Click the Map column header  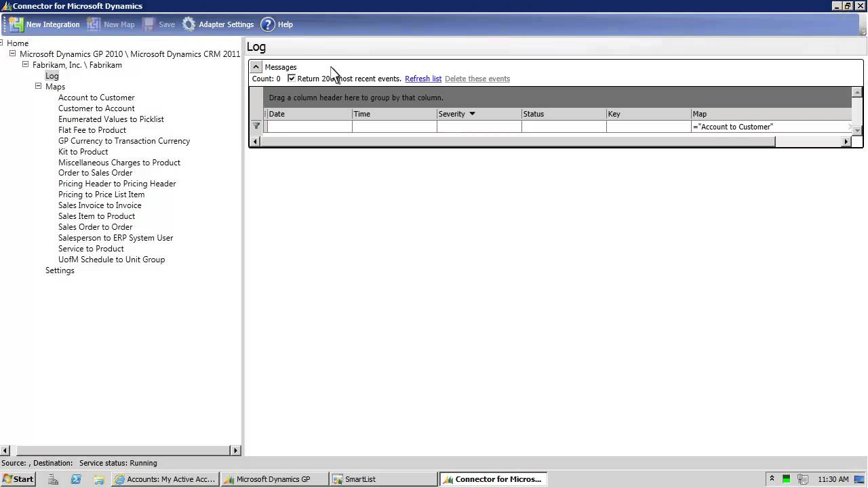772,114
